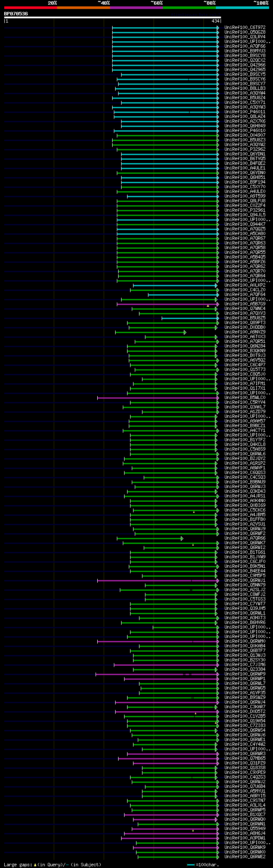The width and height of the screenshot is (273, 868).
Task: Select label UniRef100_B6TVQ5
Action: click(245, 159)
